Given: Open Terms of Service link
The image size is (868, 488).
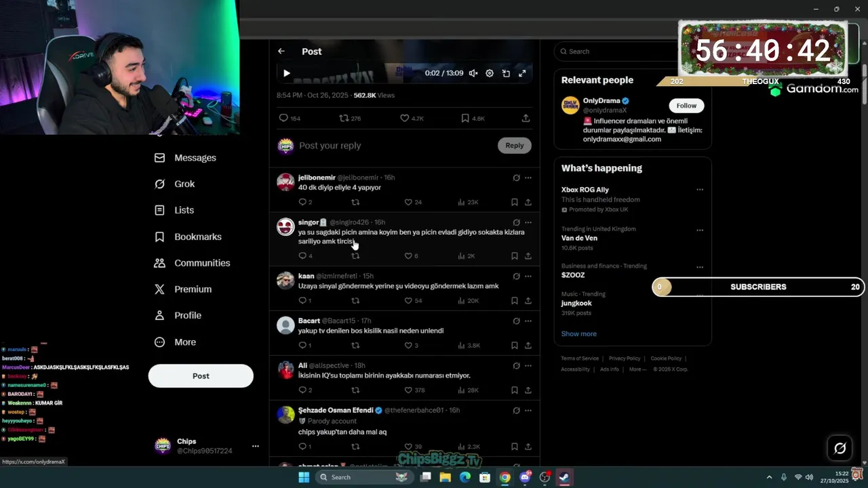Looking at the screenshot, I should (580, 359).
